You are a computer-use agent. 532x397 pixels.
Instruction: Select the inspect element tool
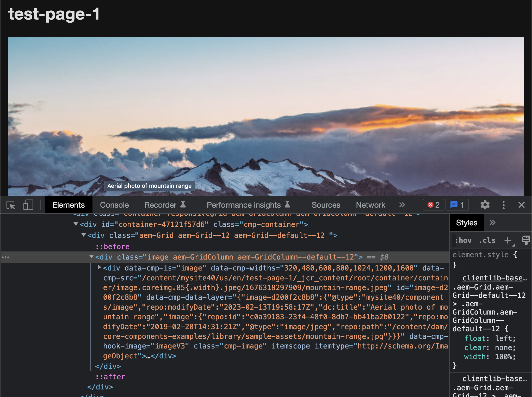11,205
